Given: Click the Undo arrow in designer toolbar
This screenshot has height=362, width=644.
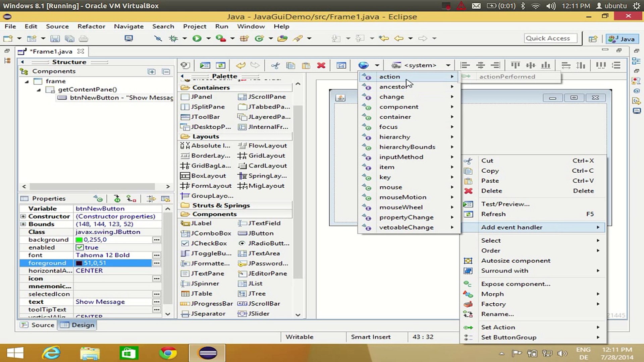Looking at the screenshot, I should 240,65.
